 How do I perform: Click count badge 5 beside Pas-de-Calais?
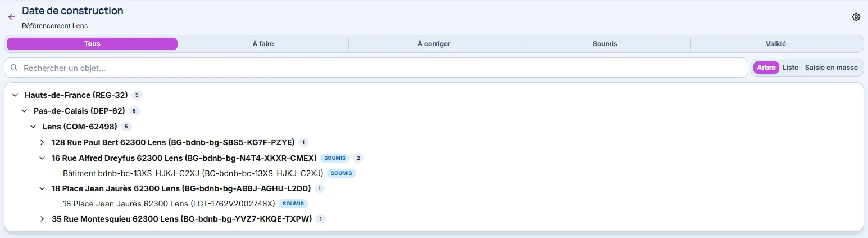[134, 111]
